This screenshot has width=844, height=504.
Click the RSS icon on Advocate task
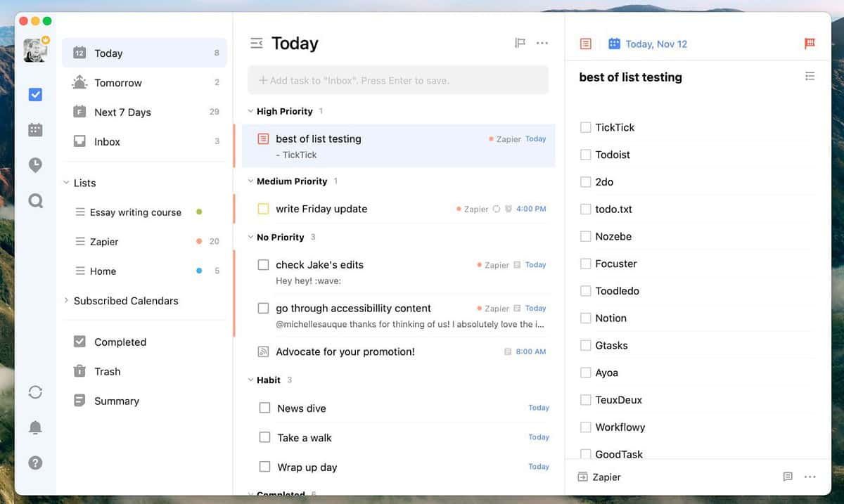pyautogui.click(x=263, y=351)
